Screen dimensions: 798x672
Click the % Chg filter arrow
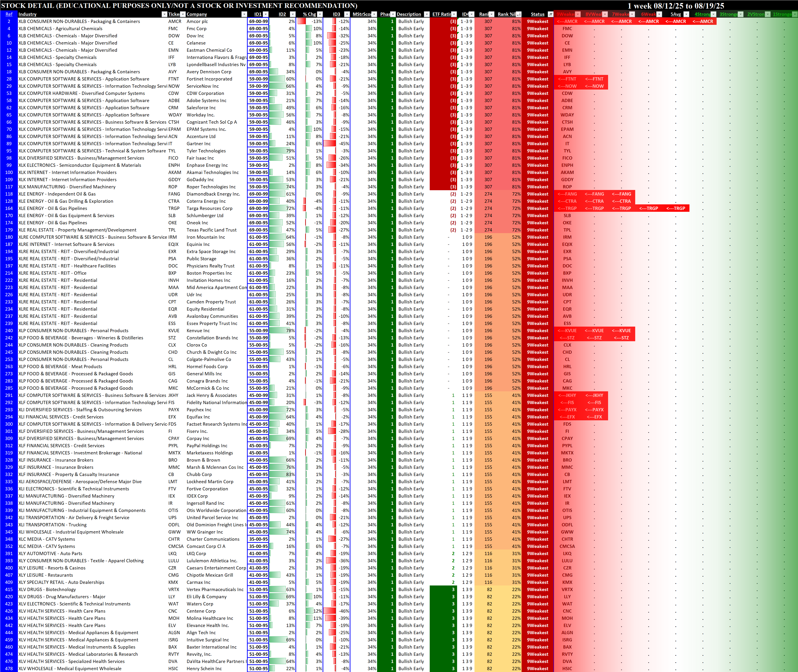(x=320, y=14)
